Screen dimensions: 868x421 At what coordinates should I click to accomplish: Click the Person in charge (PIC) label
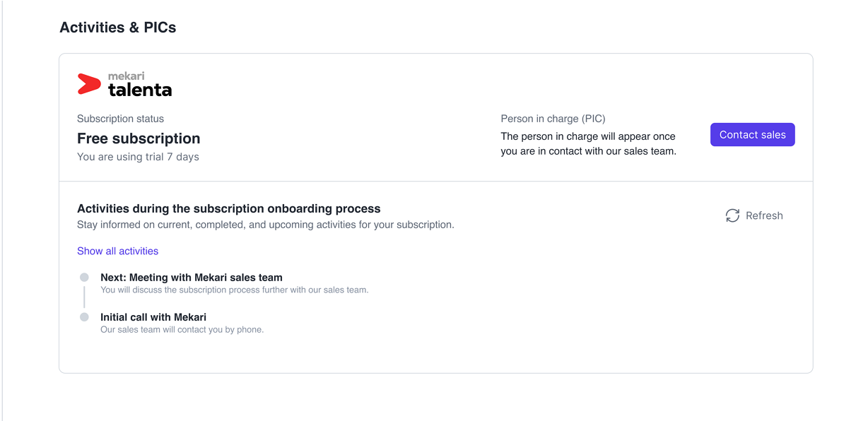pos(553,119)
